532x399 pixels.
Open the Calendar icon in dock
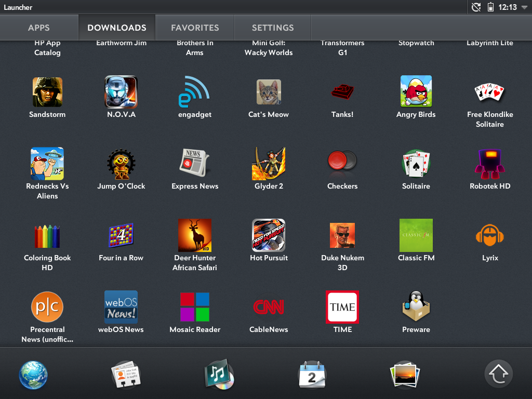(x=312, y=375)
